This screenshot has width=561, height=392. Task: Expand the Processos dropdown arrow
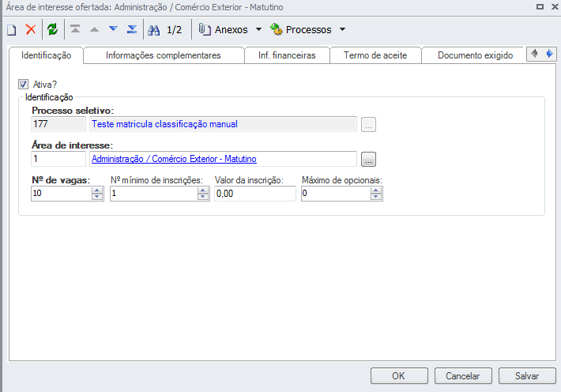pos(342,29)
